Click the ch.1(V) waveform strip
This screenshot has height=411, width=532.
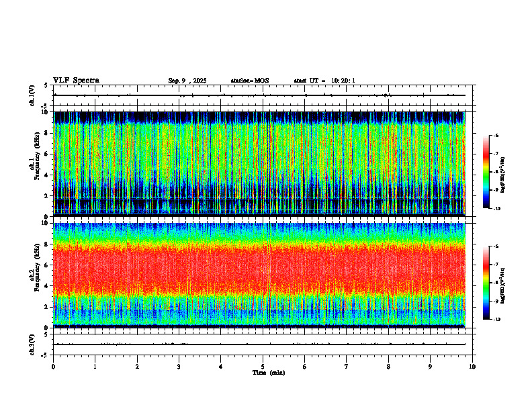(x=259, y=95)
